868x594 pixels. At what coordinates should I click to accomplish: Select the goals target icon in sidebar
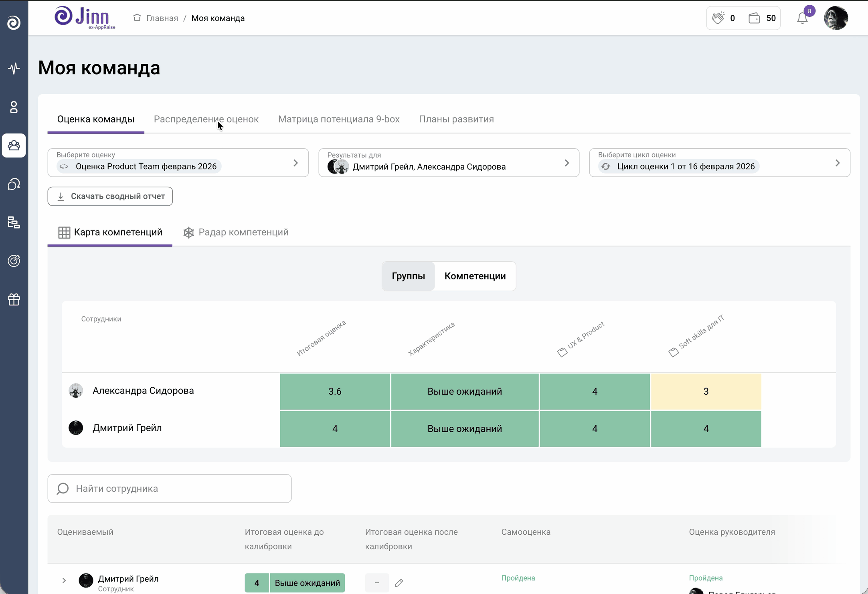pos(14,261)
